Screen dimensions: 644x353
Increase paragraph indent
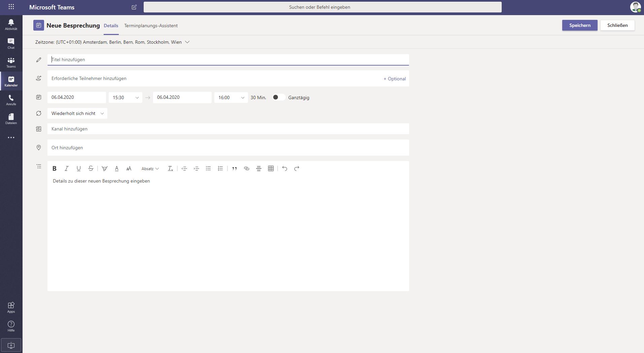pyautogui.click(x=196, y=168)
